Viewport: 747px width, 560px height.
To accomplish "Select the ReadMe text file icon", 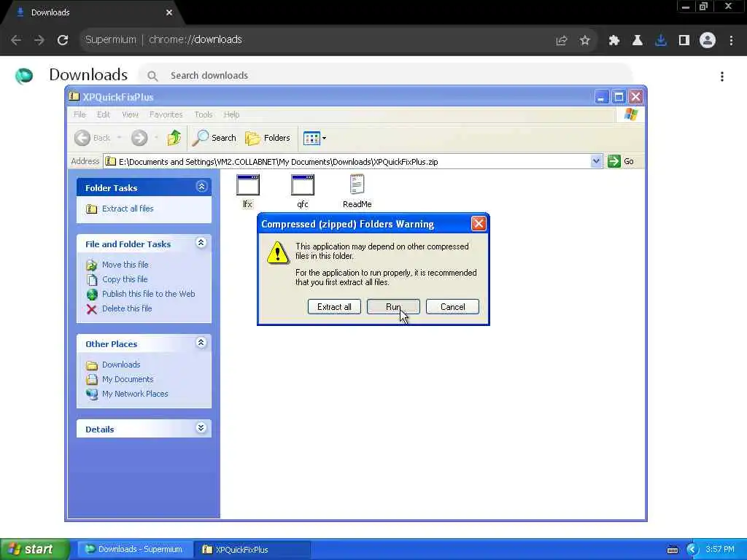I will 357,184.
